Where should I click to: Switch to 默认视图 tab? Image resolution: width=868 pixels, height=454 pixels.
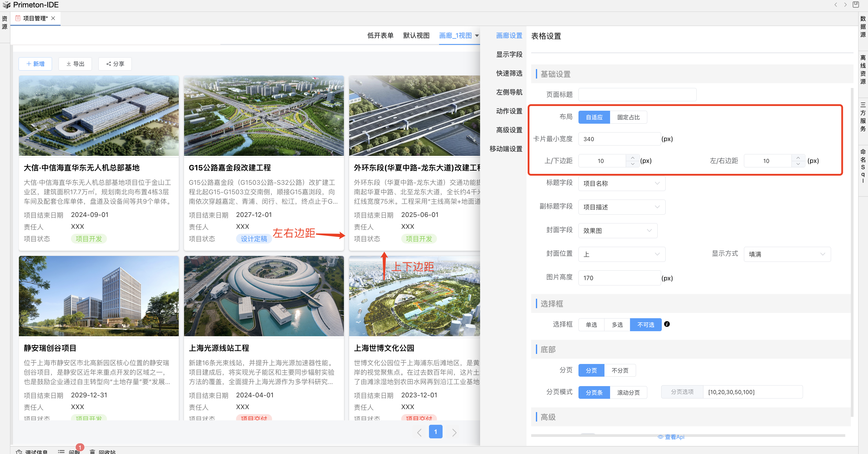pyautogui.click(x=416, y=36)
